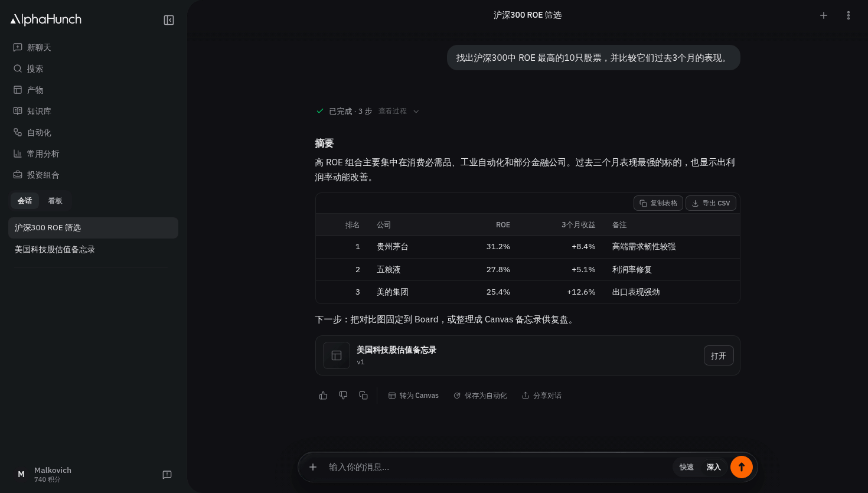Viewport: 868px width, 493px height.
Task: Send the message with the orange arrow
Action: pyautogui.click(x=742, y=467)
